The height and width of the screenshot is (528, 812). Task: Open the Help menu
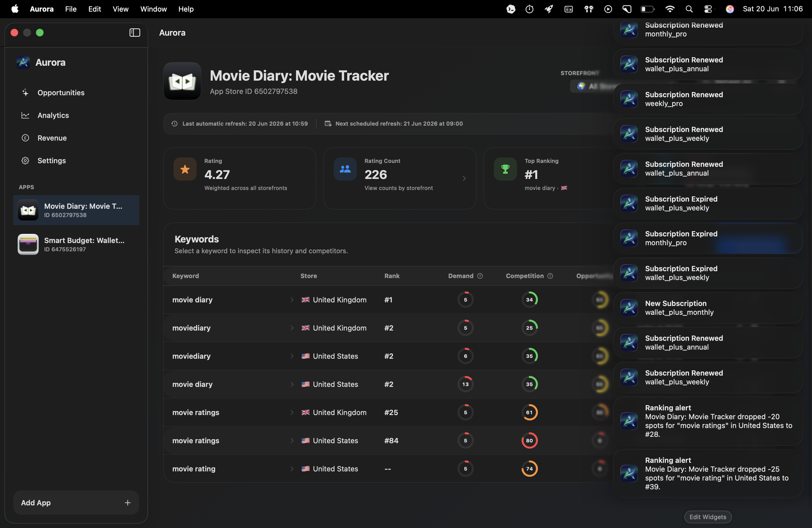point(186,9)
